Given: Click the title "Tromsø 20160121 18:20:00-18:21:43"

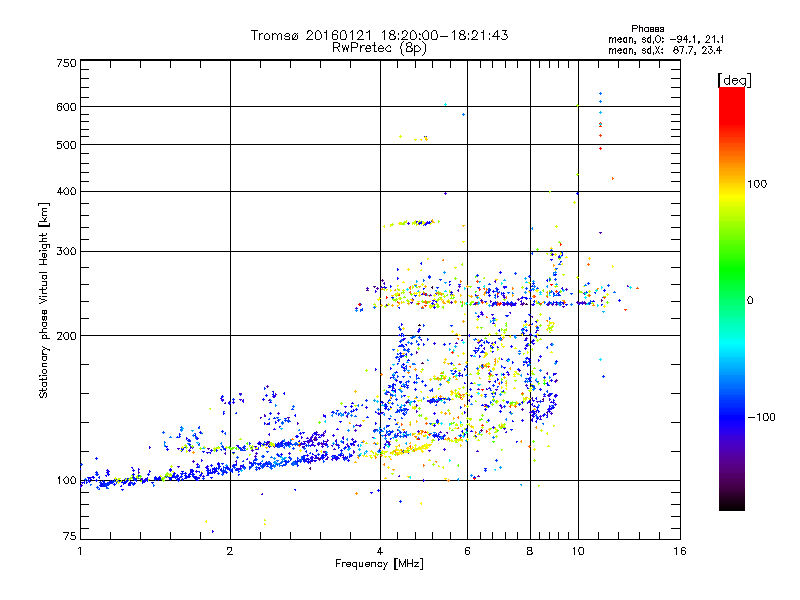Looking at the screenshot, I should click(x=380, y=35).
